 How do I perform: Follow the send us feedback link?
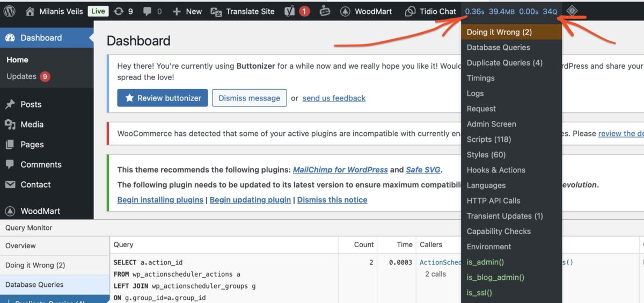[x=334, y=98]
